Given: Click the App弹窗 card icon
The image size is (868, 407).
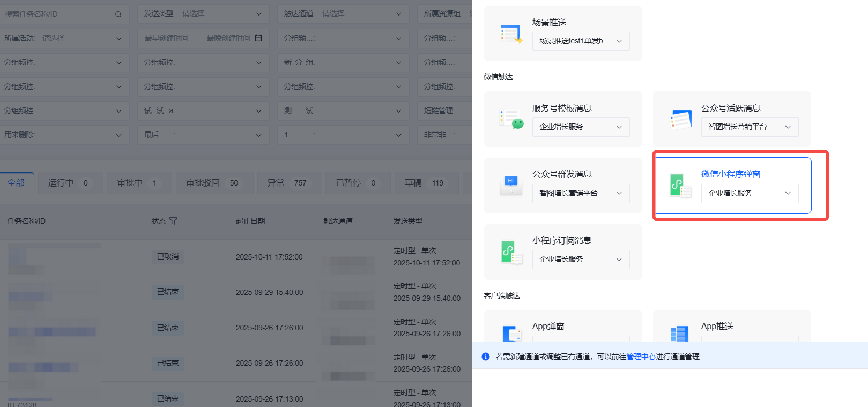Looking at the screenshot, I should 511,334.
